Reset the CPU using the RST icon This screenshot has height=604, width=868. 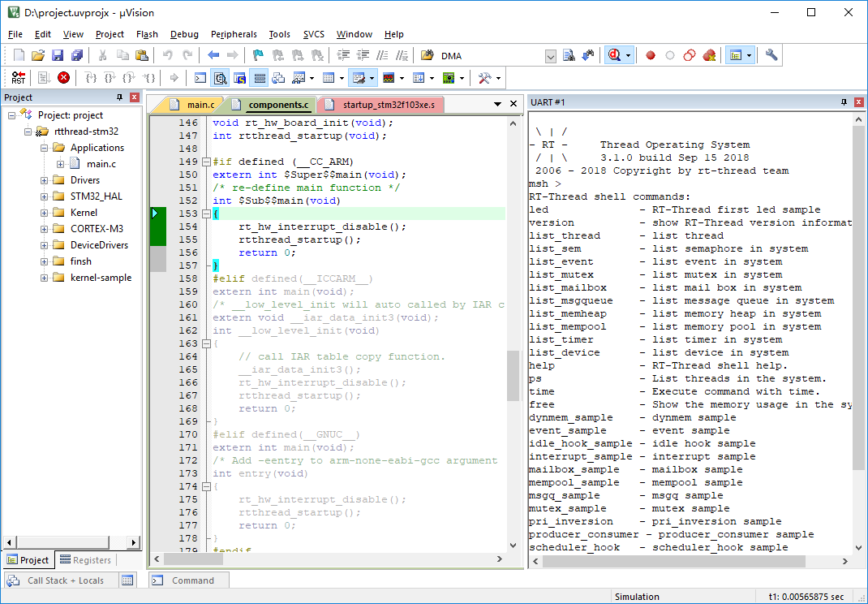click(18, 77)
